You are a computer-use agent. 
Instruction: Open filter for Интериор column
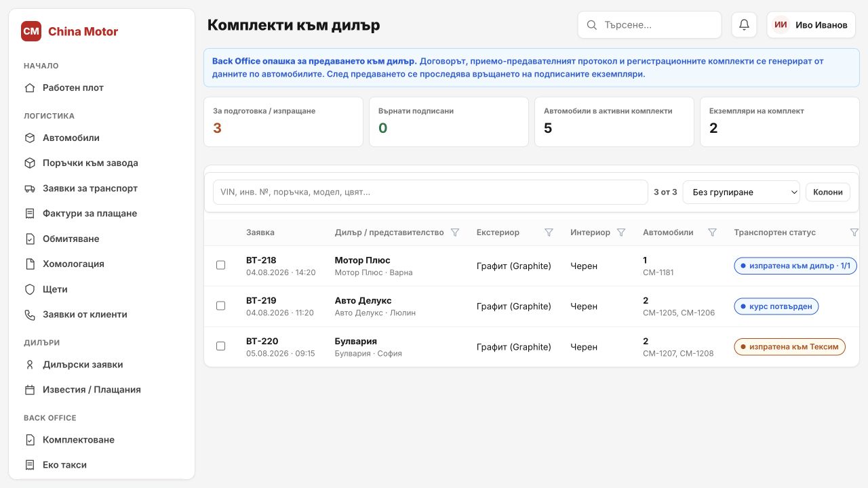coord(621,232)
